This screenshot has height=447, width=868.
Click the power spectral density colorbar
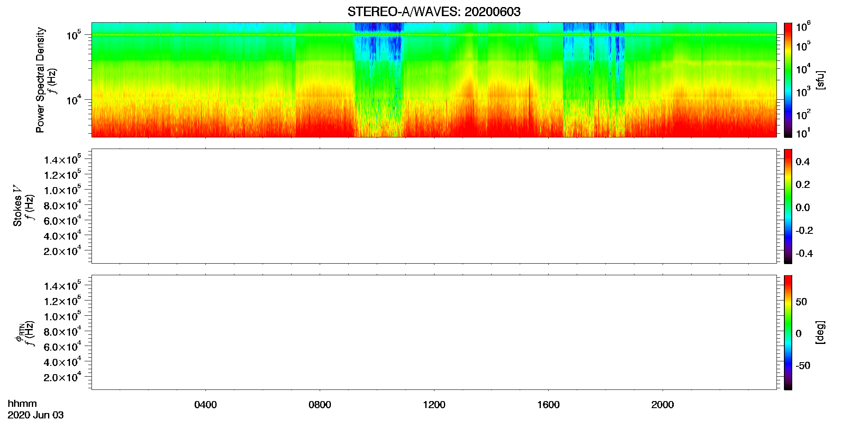click(788, 80)
